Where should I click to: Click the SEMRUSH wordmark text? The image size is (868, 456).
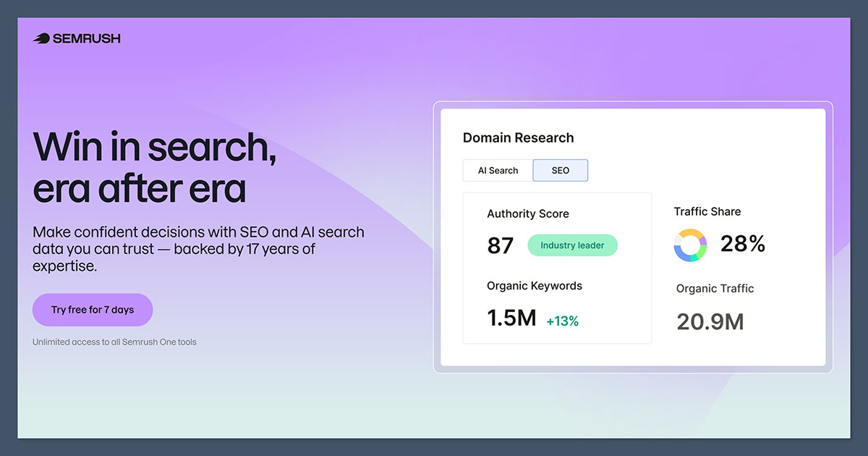coord(86,38)
